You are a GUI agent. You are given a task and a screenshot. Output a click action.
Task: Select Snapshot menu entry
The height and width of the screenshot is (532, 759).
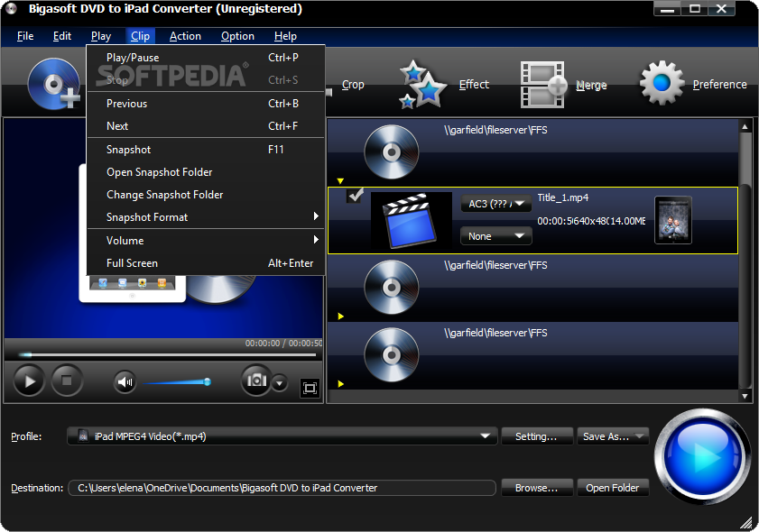point(205,150)
